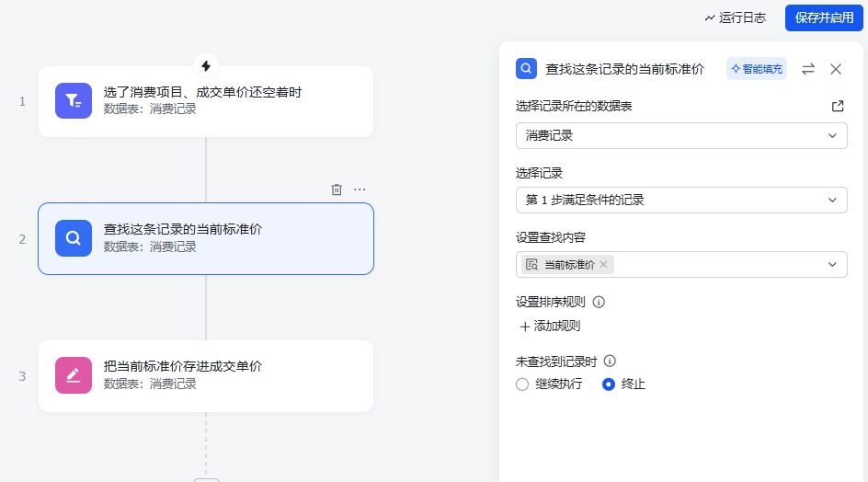
Task: Select the 继续执行 radio option
Action: [522, 384]
